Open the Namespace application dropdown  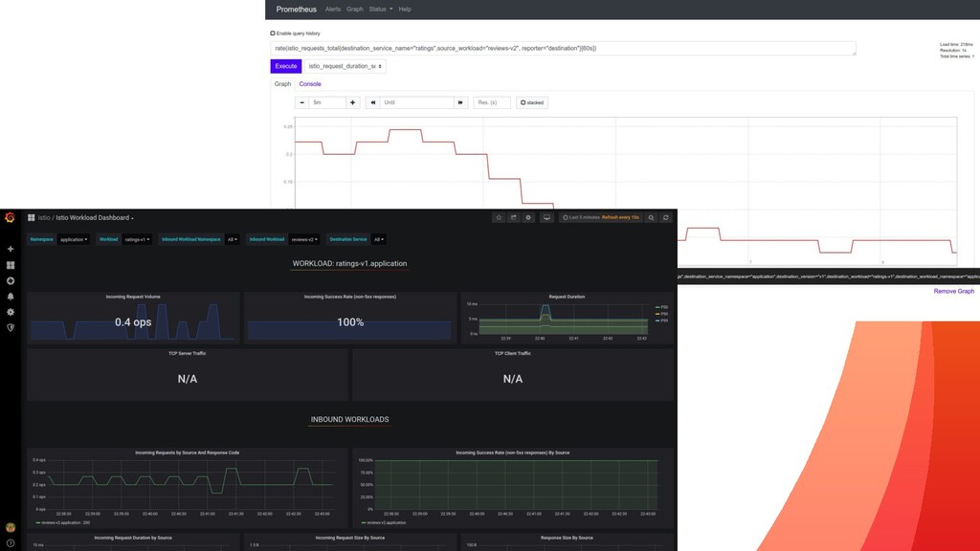coord(74,239)
